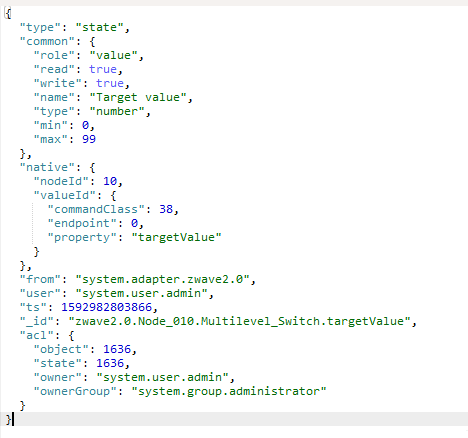Click "system.group.administrator" ownerGroup value
468x438 pixels.
pos(229,391)
